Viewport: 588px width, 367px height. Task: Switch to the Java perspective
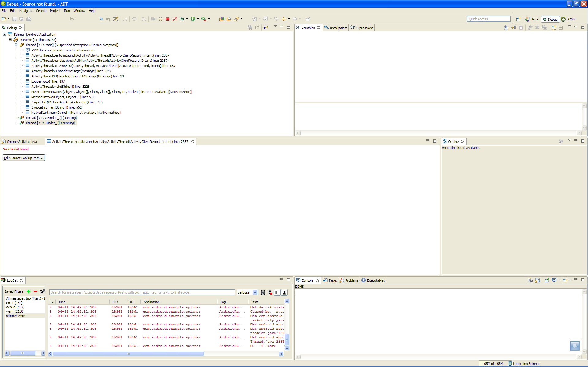[532, 19]
